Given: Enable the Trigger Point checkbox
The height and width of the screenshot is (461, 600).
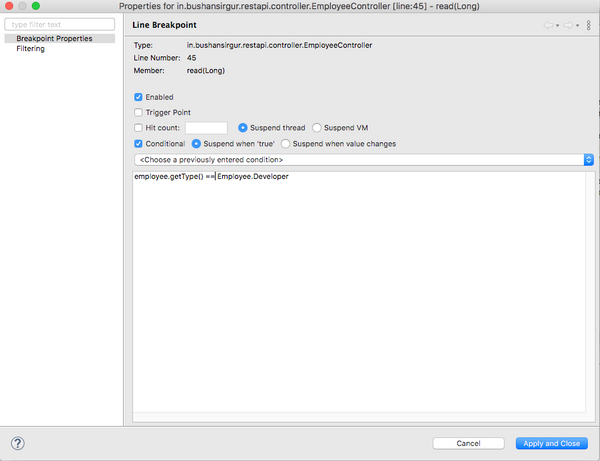Looking at the screenshot, I should coord(139,113).
